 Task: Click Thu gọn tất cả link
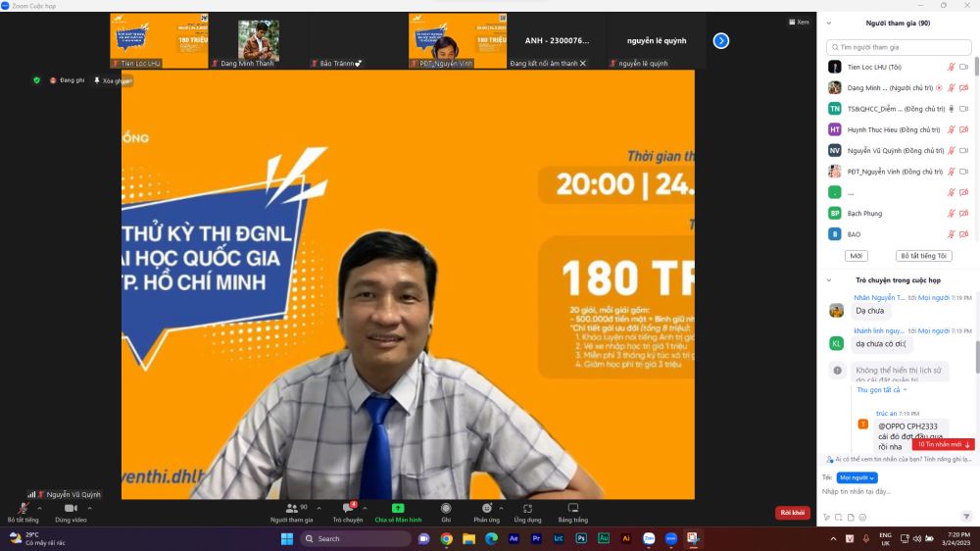click(879, 389)
